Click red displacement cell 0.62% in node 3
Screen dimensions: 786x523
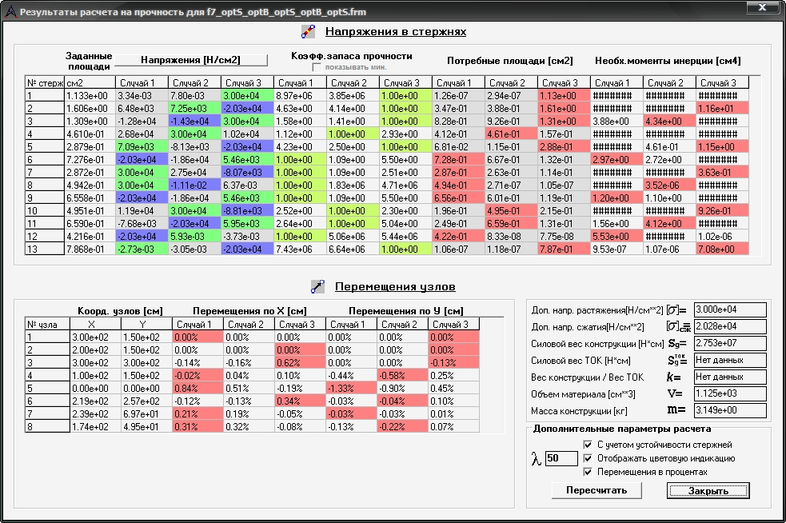pos(300,363)
